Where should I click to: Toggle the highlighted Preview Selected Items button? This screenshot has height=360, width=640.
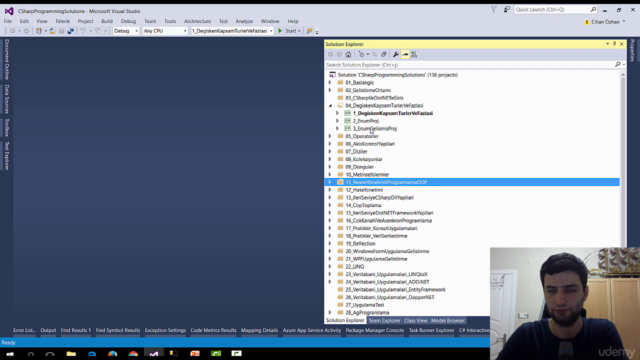pos(405,54)
